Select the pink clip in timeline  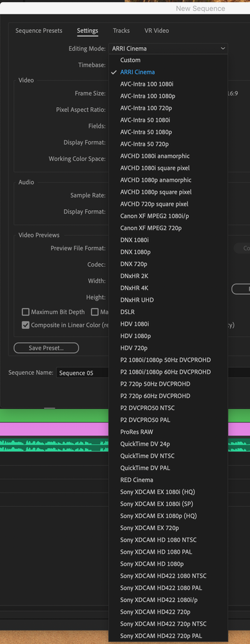54,430
